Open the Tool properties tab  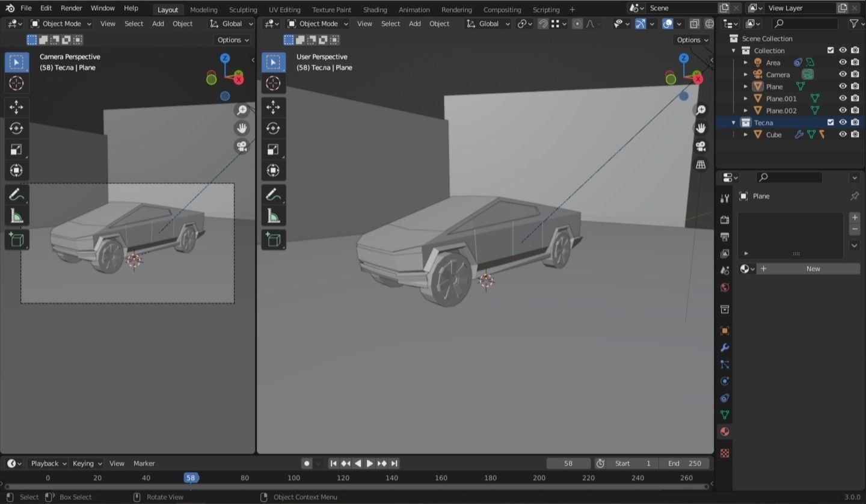tap(725, 198)
